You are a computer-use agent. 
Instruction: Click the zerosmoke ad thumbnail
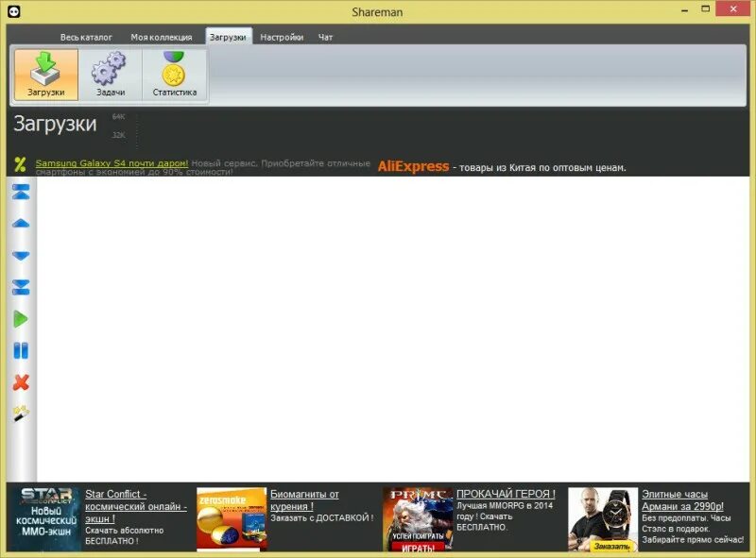coord(232,519)
